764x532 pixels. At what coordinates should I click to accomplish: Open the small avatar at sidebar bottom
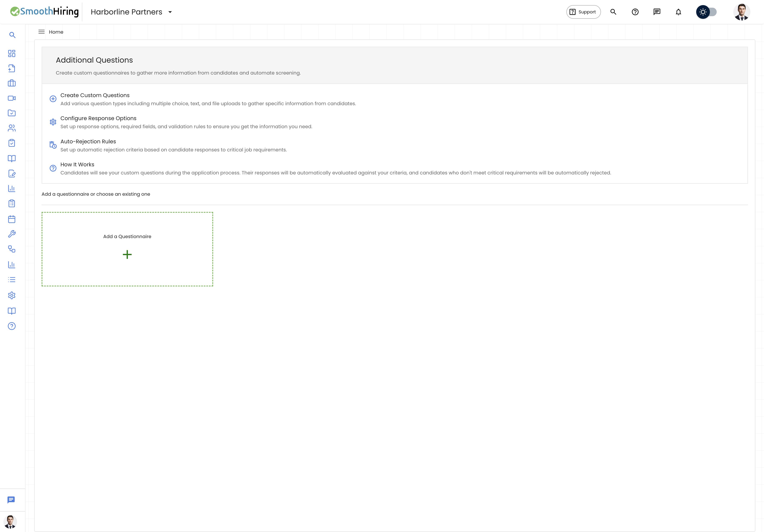pyautogui.click(x=10, y=522)
